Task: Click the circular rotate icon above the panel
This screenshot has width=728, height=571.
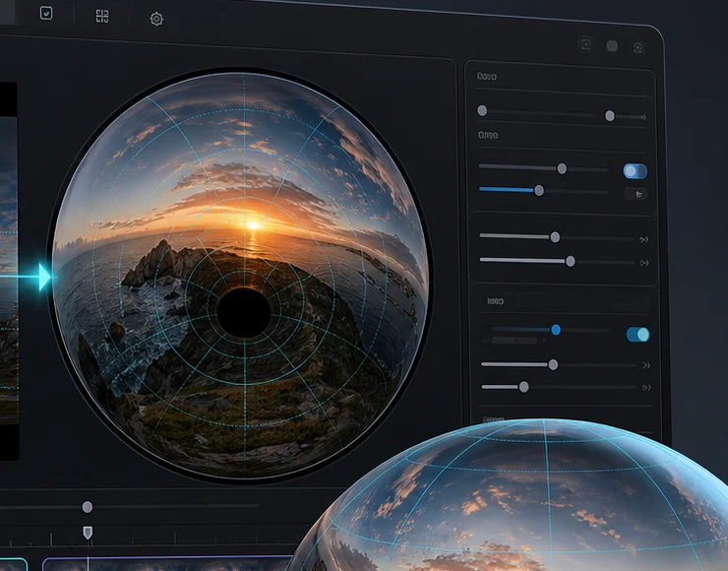Action: pyautogui.click(x=637, y=47)
